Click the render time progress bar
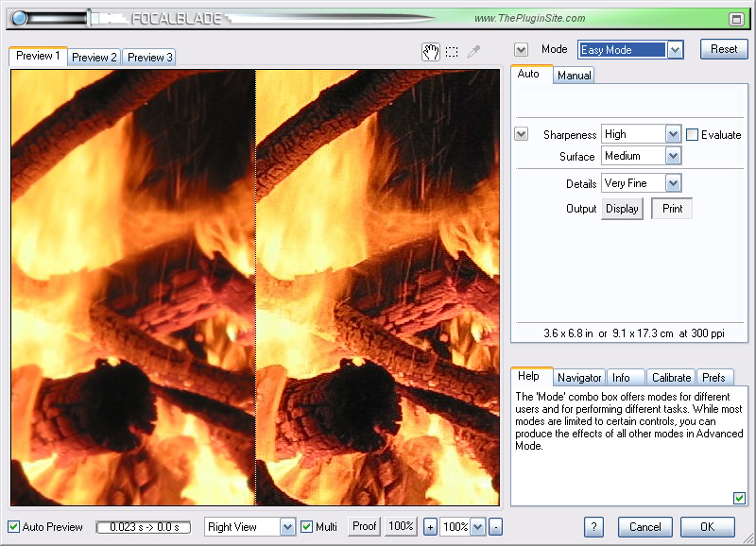The height and width of the screenshot is (546, 756). click(x=144, y=527)
